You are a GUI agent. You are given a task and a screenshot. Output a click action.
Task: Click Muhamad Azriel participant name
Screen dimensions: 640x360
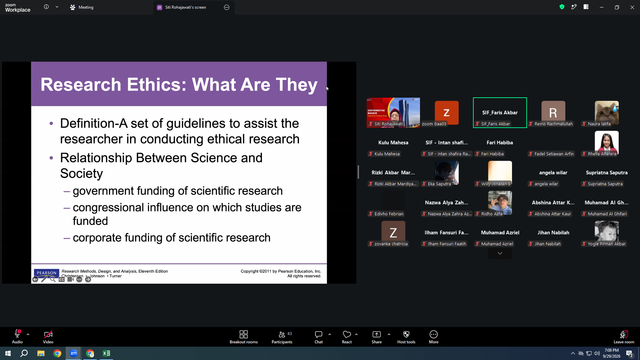pos(500,233)
